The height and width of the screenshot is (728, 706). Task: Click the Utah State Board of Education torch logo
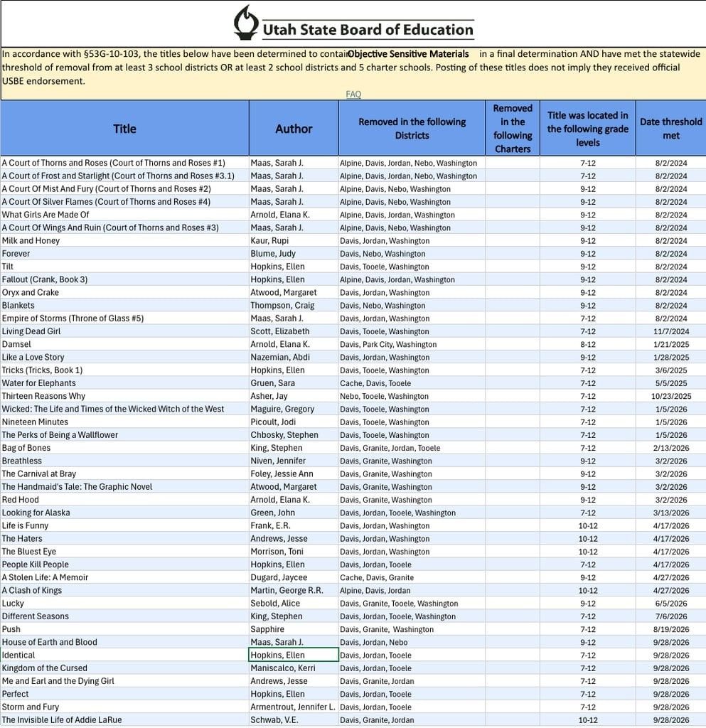(x=245, y=23)
